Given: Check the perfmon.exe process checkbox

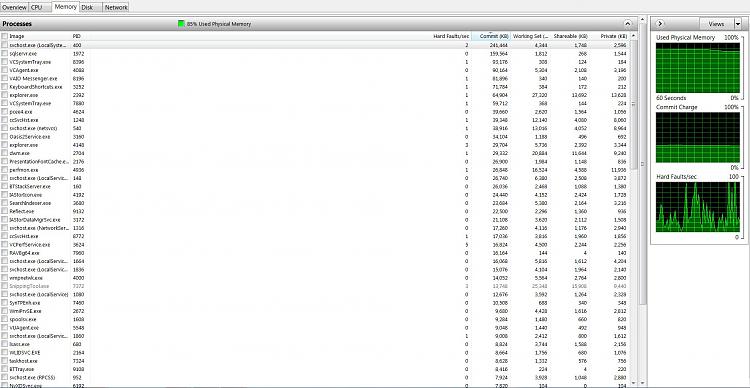Looking at the screenshot, I should (x=4, y=170).
